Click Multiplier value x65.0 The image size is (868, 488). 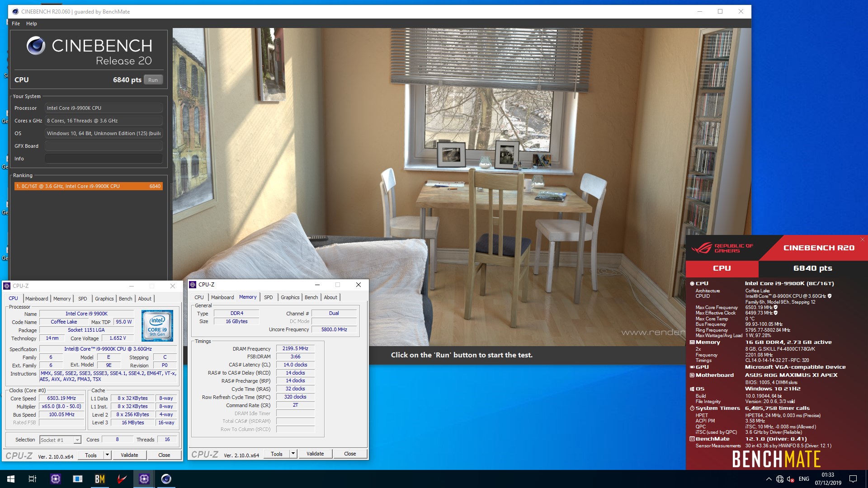point(61,406)
